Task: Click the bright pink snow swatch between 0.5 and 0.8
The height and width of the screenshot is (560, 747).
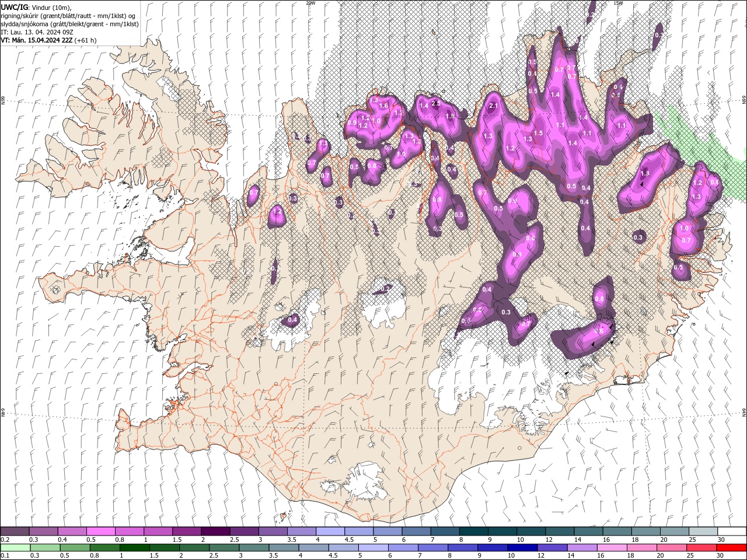Action: point(101,531)
